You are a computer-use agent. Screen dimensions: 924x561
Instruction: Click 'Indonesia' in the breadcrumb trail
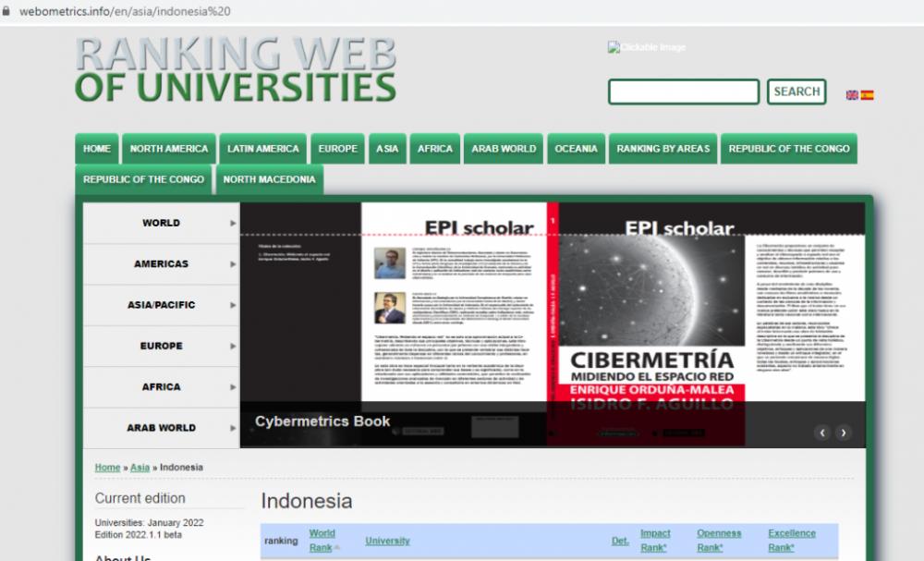(x=181, y=468)
